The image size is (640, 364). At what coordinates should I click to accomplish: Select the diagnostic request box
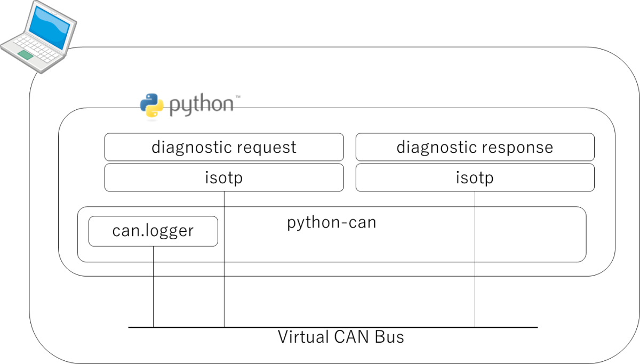tap(224, 147)
